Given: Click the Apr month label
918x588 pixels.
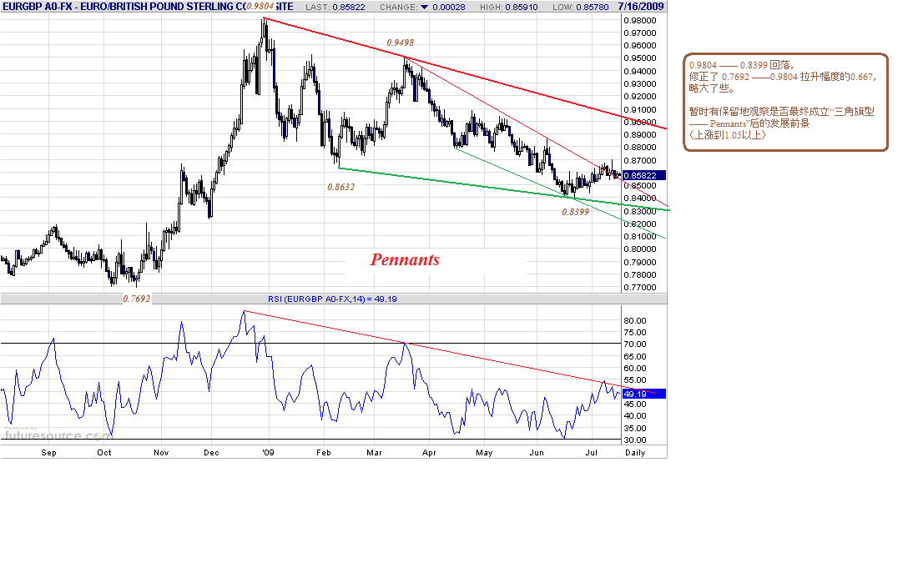Looking at the screenshot, I should tap(429, 453).
